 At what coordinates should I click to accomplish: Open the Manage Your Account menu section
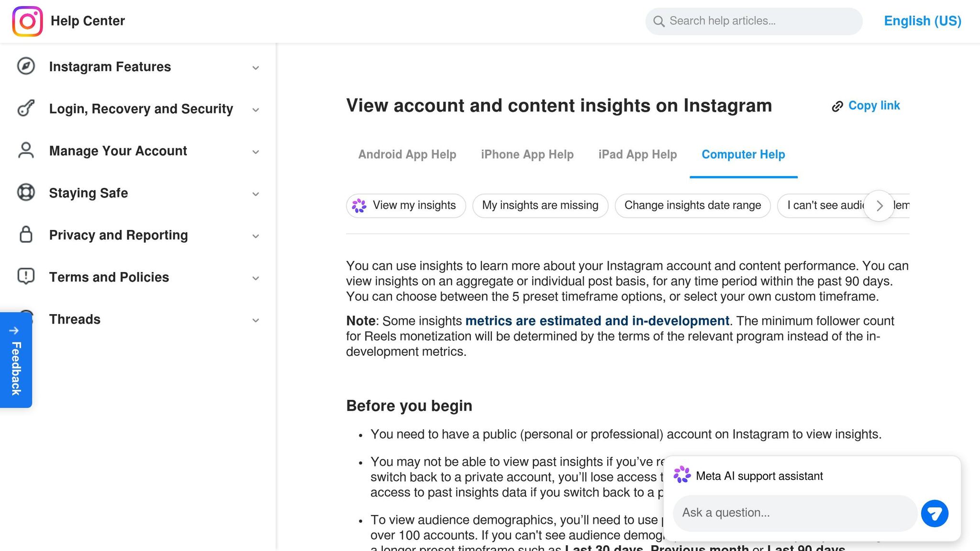[x=138, y=151]
